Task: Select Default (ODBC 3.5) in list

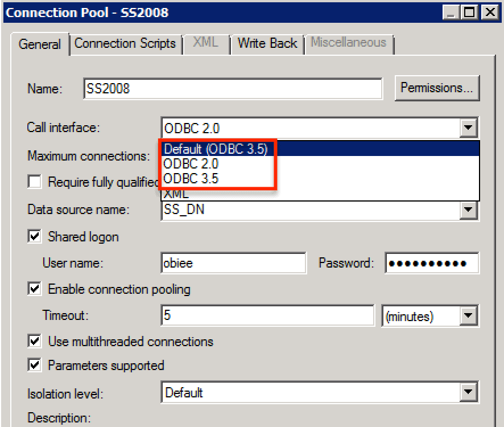Action: point(320,149)
